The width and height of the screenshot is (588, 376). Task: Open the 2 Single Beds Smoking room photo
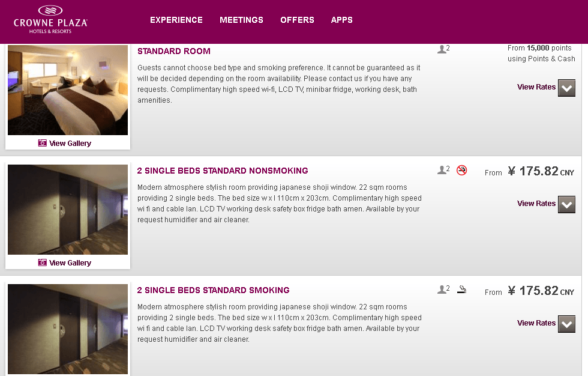(68, 329)
